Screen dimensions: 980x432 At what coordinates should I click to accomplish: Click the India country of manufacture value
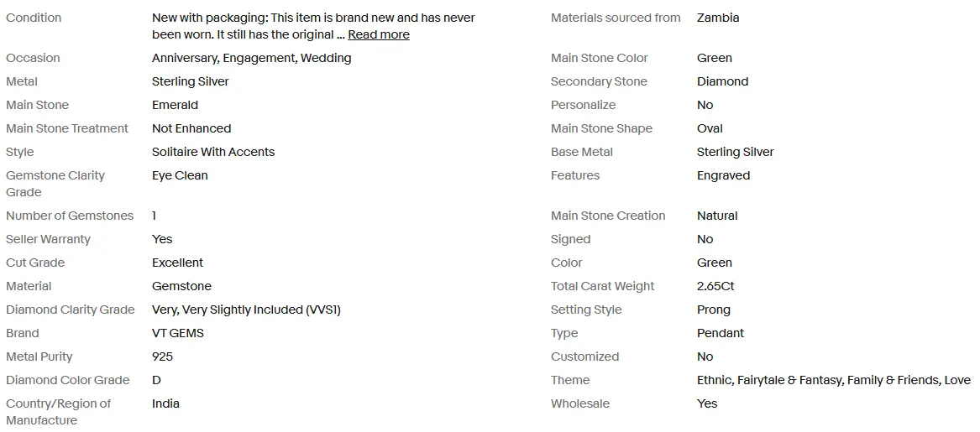click(165, 403)
